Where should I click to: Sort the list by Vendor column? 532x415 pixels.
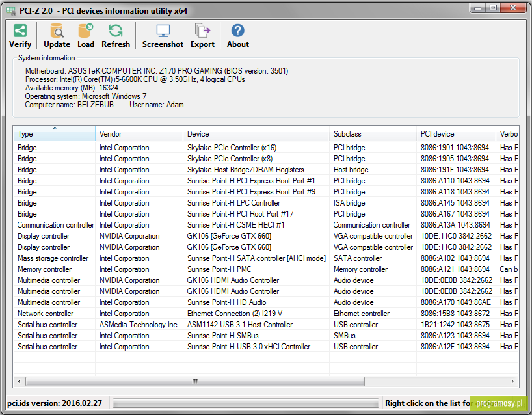tap(139, 134)
